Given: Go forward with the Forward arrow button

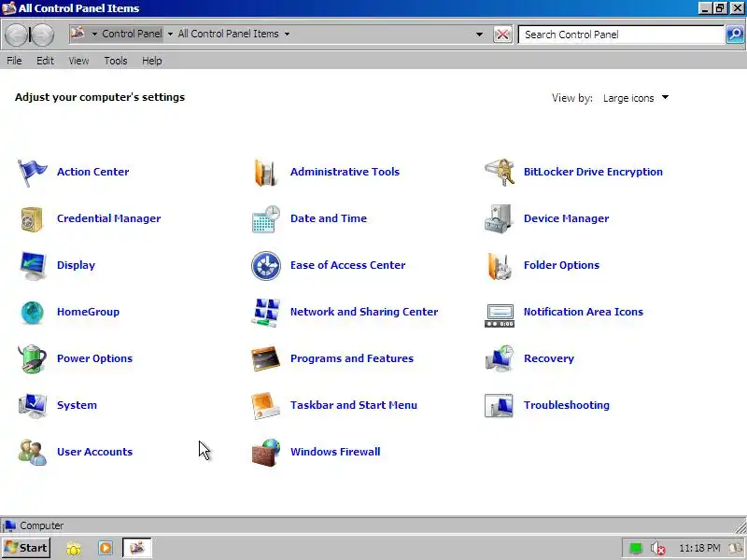Looking at the screenshot, I should (x=43, y=35).
